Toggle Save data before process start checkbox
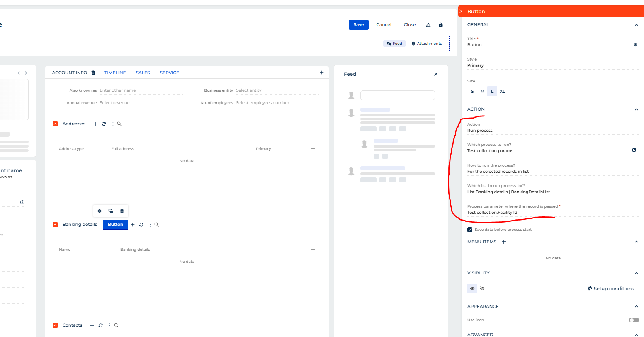644x337 pixels. point(470,230)
